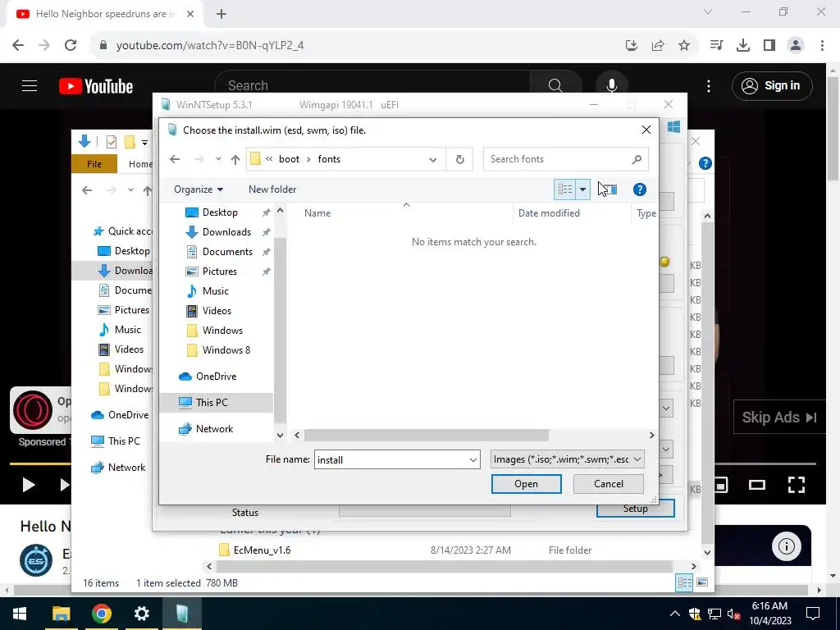Click the Open button
The width and height of the screenshot is (840, 630).
[526, 484]
